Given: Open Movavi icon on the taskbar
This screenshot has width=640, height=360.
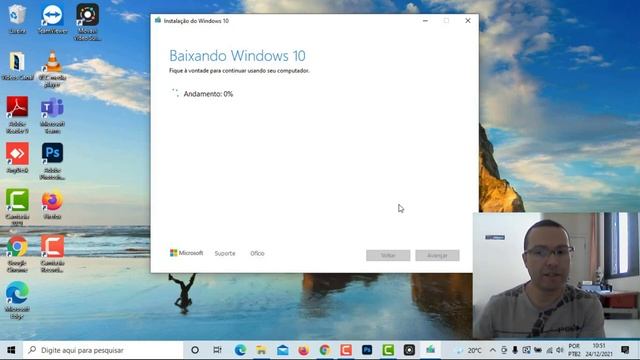Looking at the screenshot, I should point(409,350).
